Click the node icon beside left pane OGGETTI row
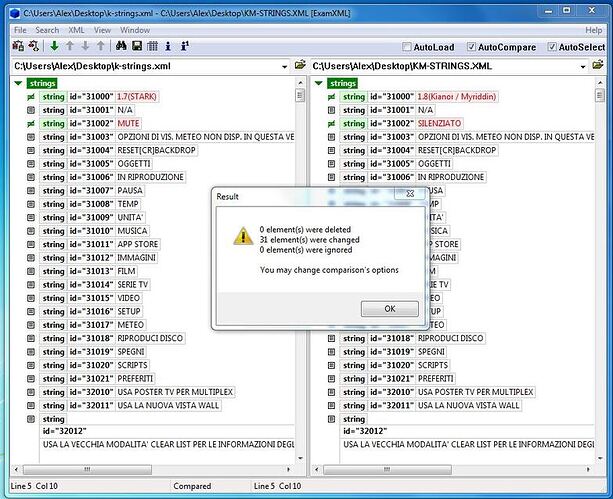613x499 pixels. pyautogui.click(x=31, y=164)
